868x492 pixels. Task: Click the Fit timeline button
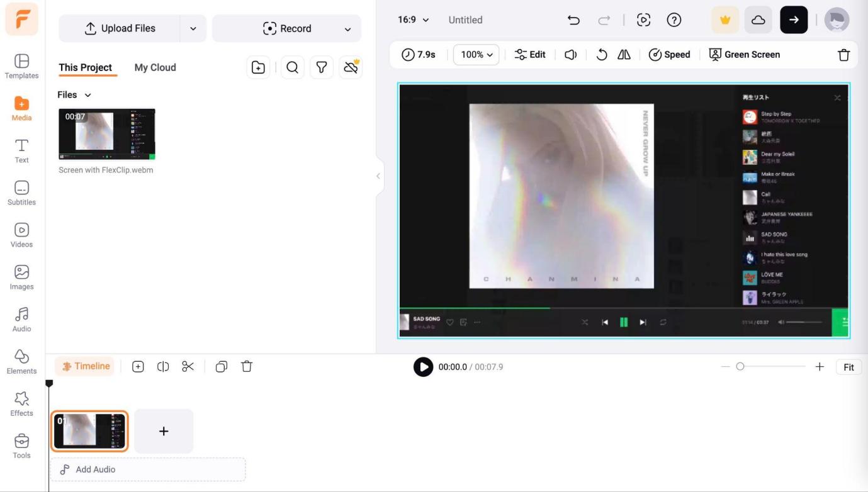[848, 367]
